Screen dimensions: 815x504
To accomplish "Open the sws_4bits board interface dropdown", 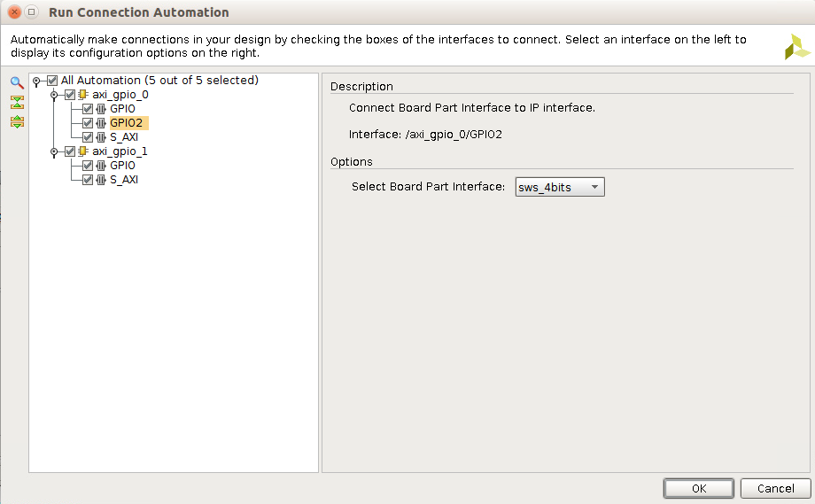I will [x=560, y=187].
